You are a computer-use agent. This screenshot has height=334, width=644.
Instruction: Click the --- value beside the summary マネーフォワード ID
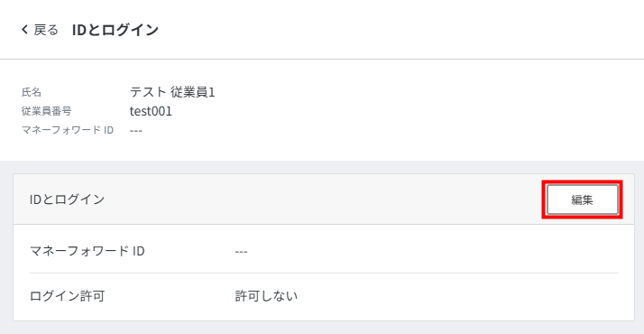point(136,131)
